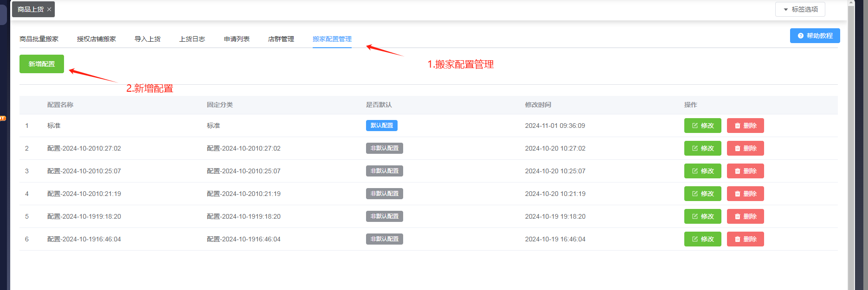Switch to the 授权店铺搬家 tab
This screenshot has width=868, height=290.
coord(96,39)
